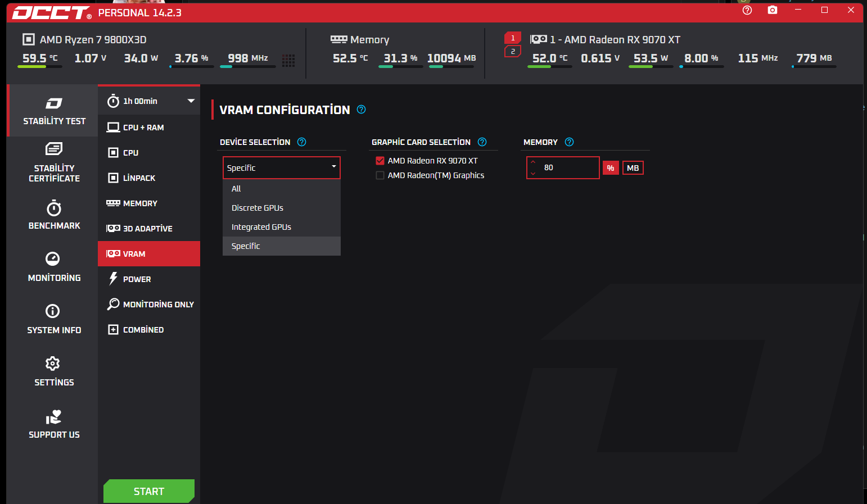This screenshot has width=867, height=504.
Task: Decrease the memory value with down arrow
Action: (533, 173)
